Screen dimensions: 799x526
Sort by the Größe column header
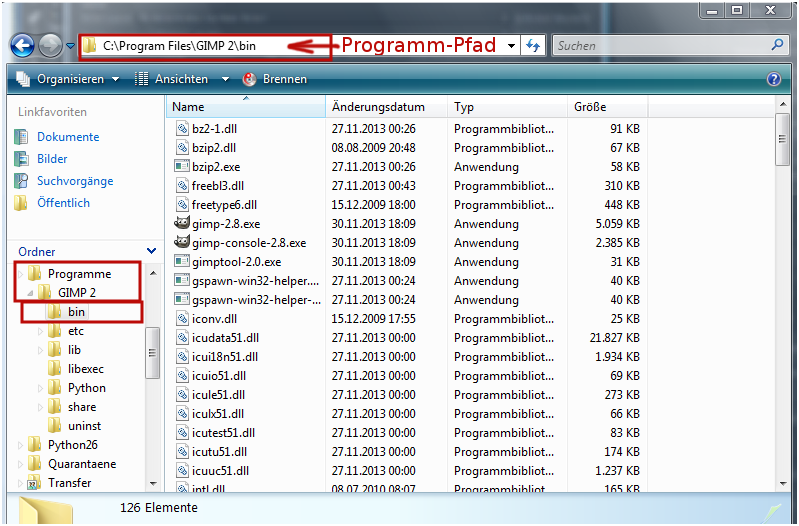click(607, 107)
